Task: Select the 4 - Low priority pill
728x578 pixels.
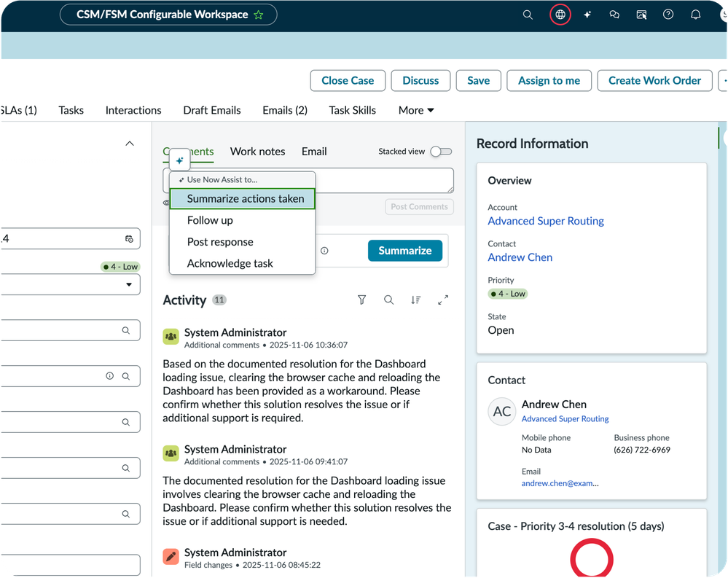Action: pos(120,267)
